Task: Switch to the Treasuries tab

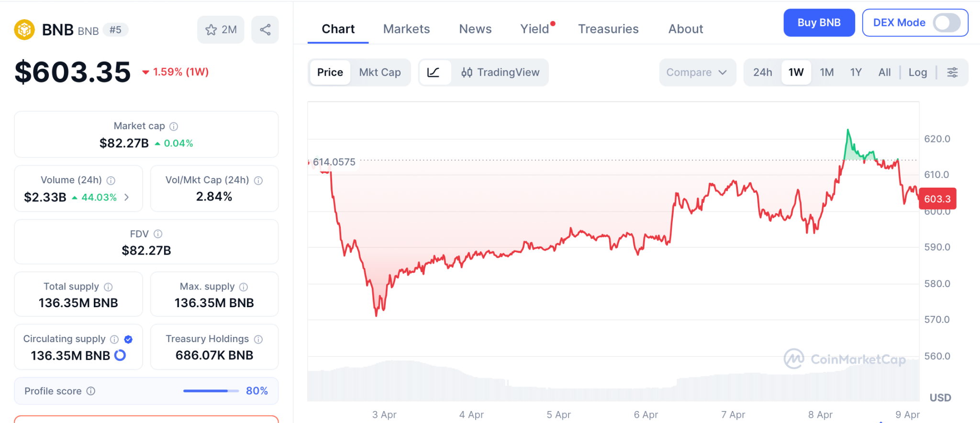Action: coord(608,29)
